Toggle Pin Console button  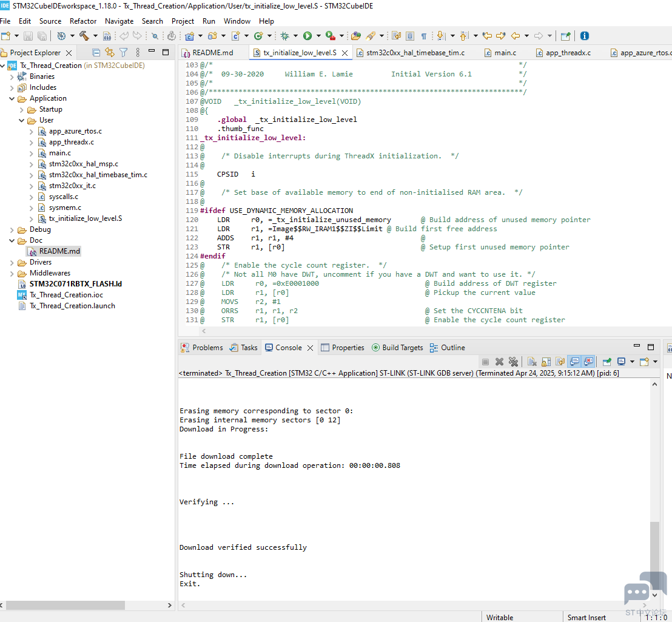tap(606, 362)
